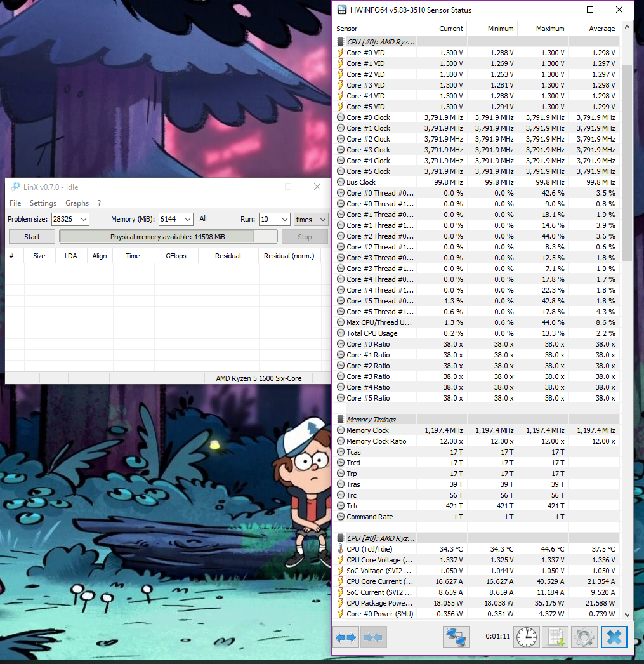Select the Core #2 Thread #0 usage row
This screenshot has width=644, height=664.
coord(477,236)
